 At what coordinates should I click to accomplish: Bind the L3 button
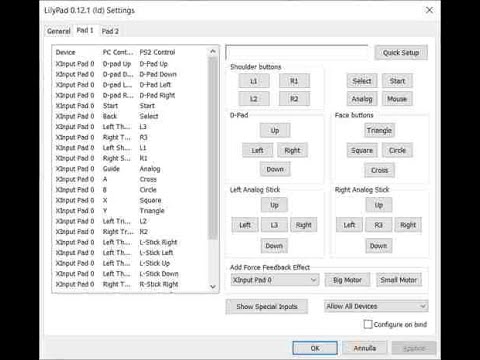pyautogui.click(x=274, y=225)
